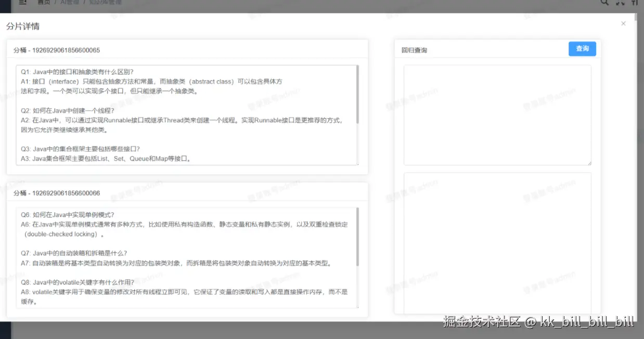Select the 分桶 - 1926929061856600066 header
The height and width of the screenshot is (339, 644).
[x=57, y=192]
